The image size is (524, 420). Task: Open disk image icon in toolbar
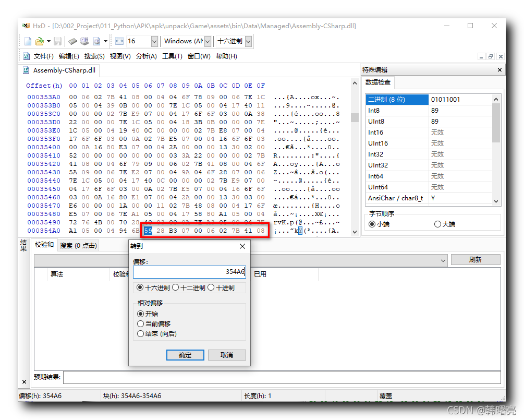coord(97,41)
